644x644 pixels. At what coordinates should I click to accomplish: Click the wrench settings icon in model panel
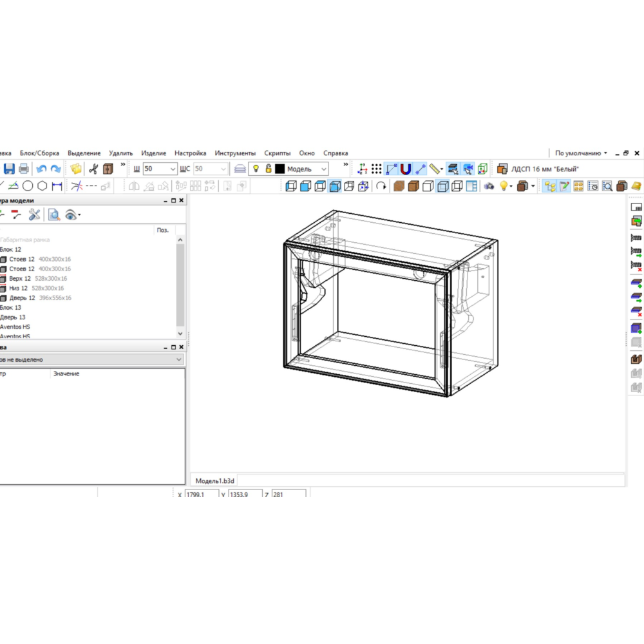pos(34,214)
